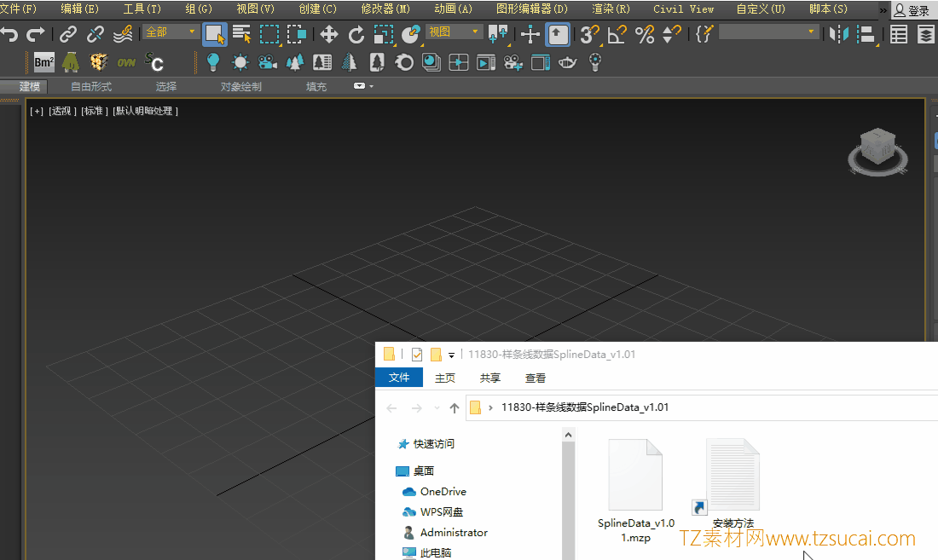938x560 pixels.
Task: Open the 渲染(R) menu
Action: pos(611,9)
